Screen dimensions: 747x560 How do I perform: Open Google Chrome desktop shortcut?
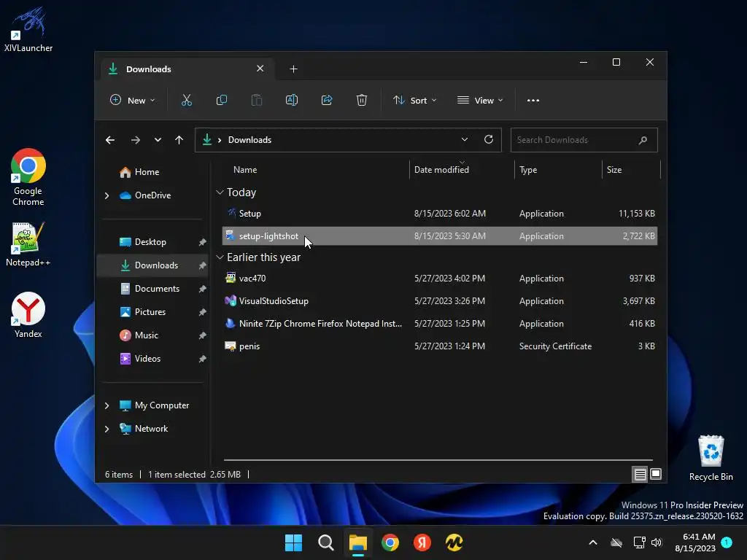pos(28,177)
